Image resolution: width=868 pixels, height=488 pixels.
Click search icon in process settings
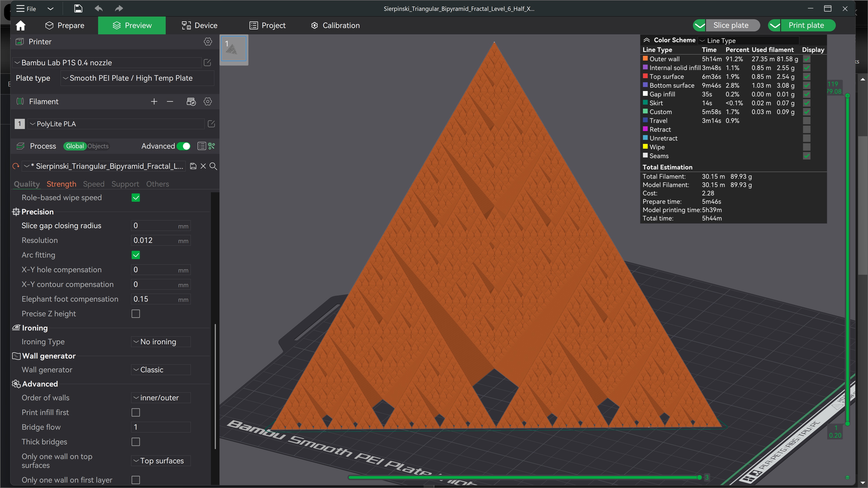(x=213, y=166)
